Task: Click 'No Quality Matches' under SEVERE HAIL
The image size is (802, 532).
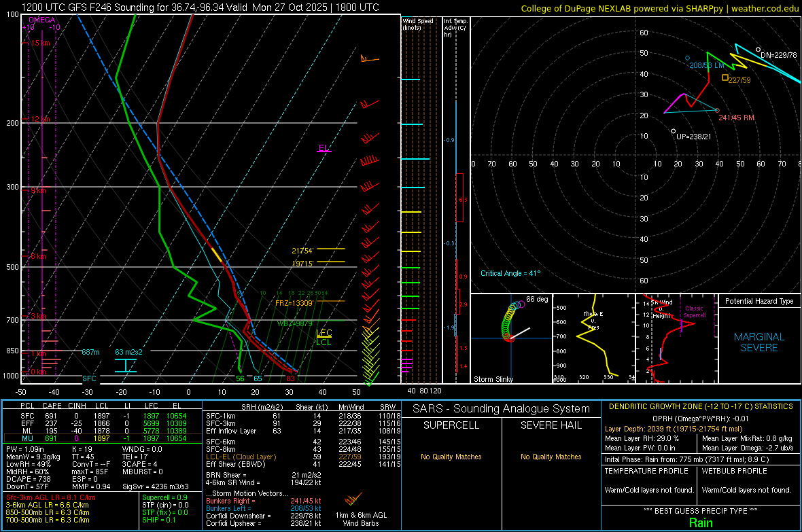Action: [551, 457]
